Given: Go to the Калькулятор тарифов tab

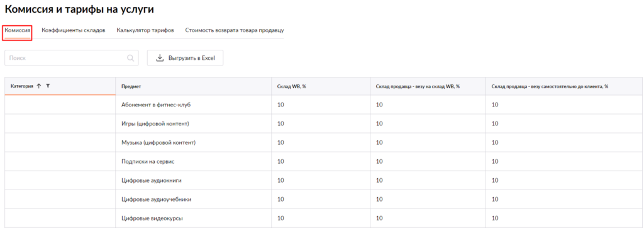Looking at the screenshot, I should tap(145, 30).
